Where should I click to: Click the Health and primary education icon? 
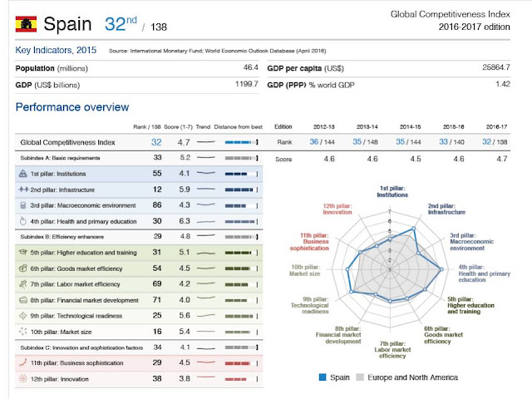pyautogui.click(x=23, y=221)
